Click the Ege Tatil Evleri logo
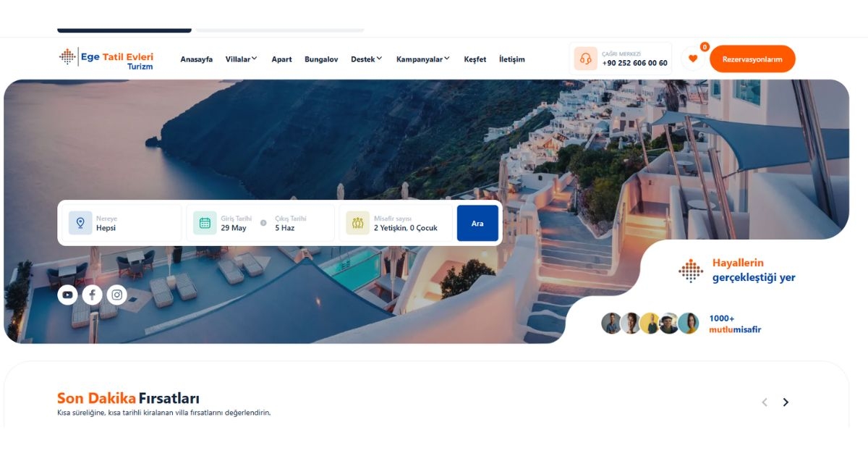Screen dimensions: 868x456 [106, 59]
